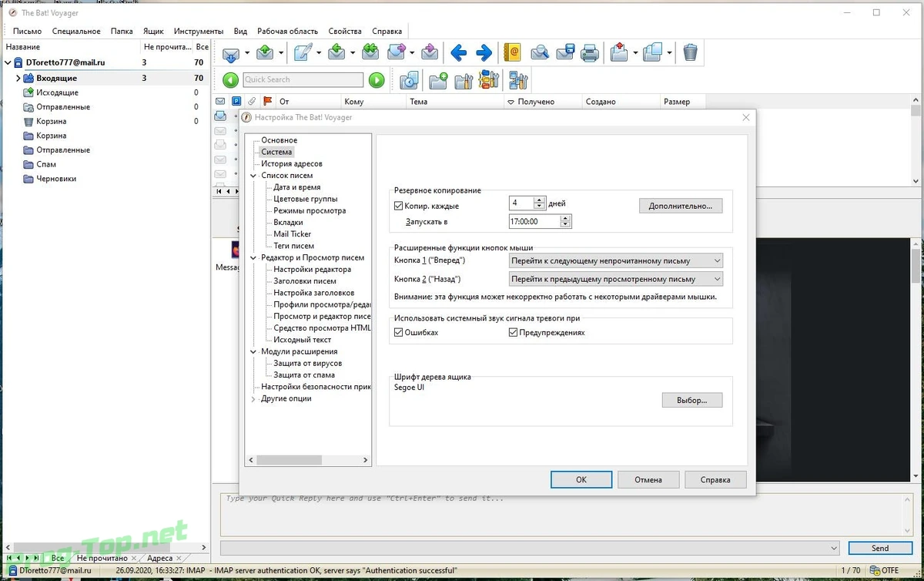Open dropdown arrow next to Forward icon
The width and height of the screenshot is (924, 581).
(413, 53)
